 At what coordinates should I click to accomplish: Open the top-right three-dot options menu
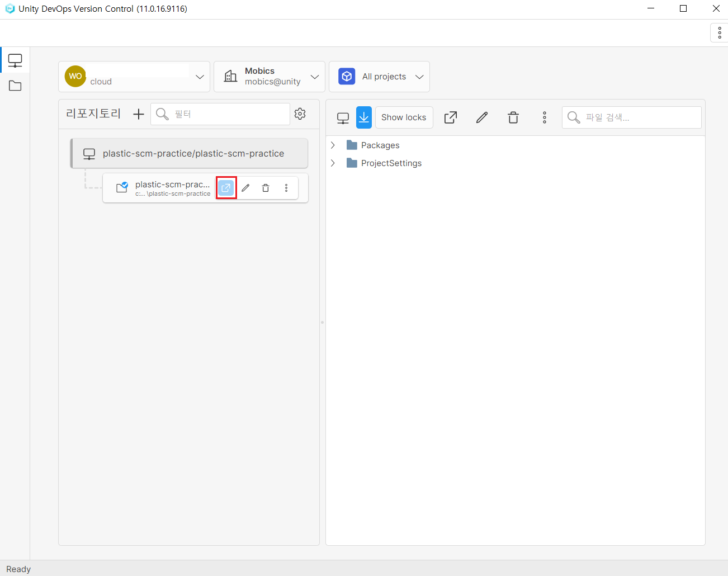pos(719,33)
